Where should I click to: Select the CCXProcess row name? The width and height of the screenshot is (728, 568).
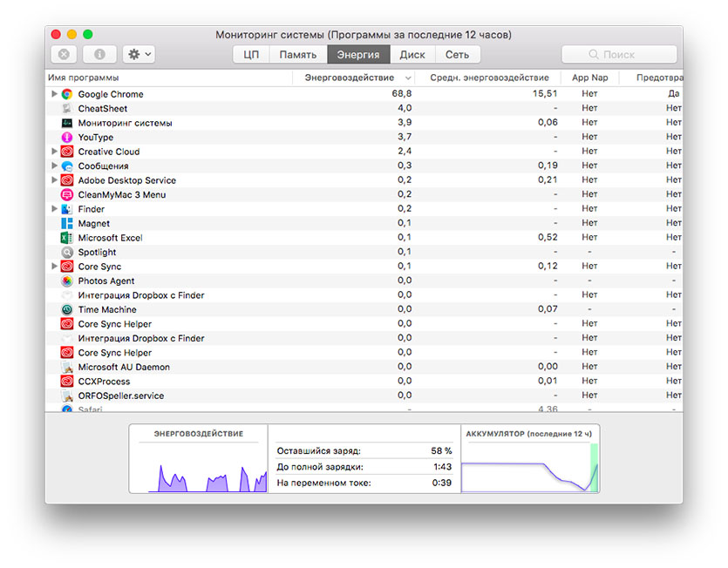pyautogui.click(x=104, y=382)
